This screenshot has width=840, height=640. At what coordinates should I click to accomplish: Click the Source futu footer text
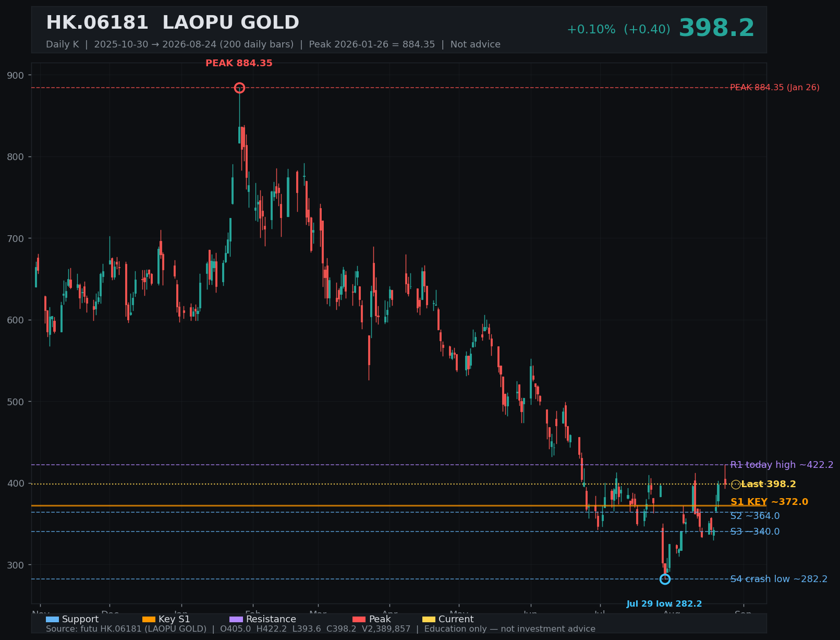[321, 629]
